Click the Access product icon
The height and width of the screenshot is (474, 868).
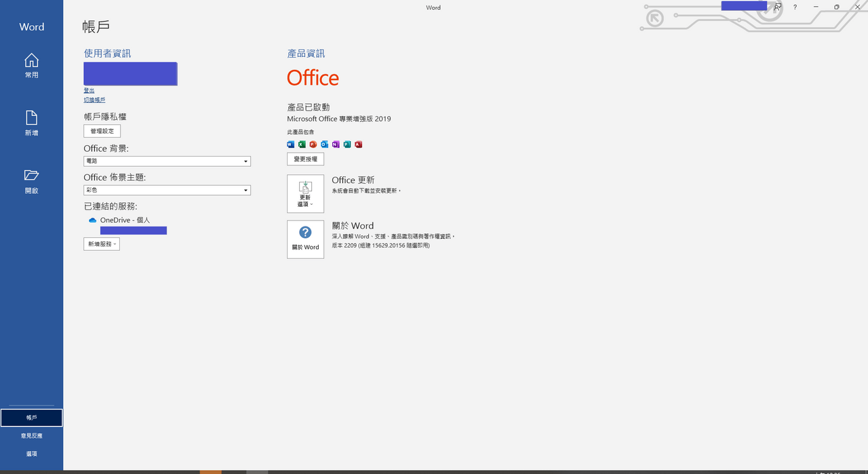click(358, 144)
